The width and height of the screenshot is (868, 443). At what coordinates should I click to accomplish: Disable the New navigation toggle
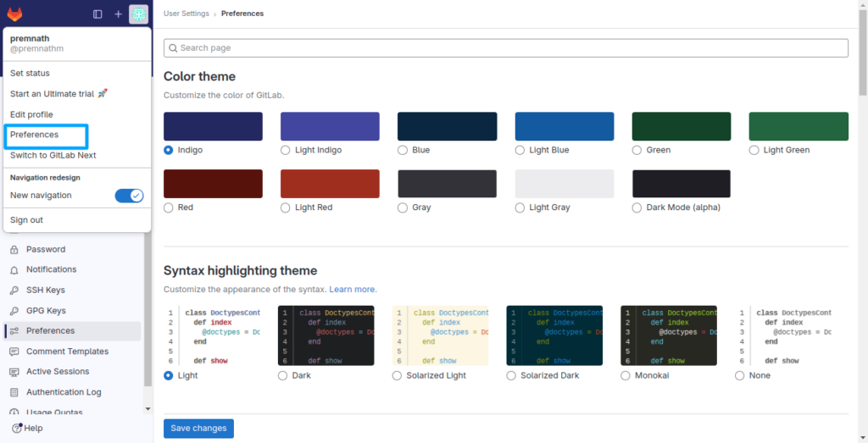(129, 196)
